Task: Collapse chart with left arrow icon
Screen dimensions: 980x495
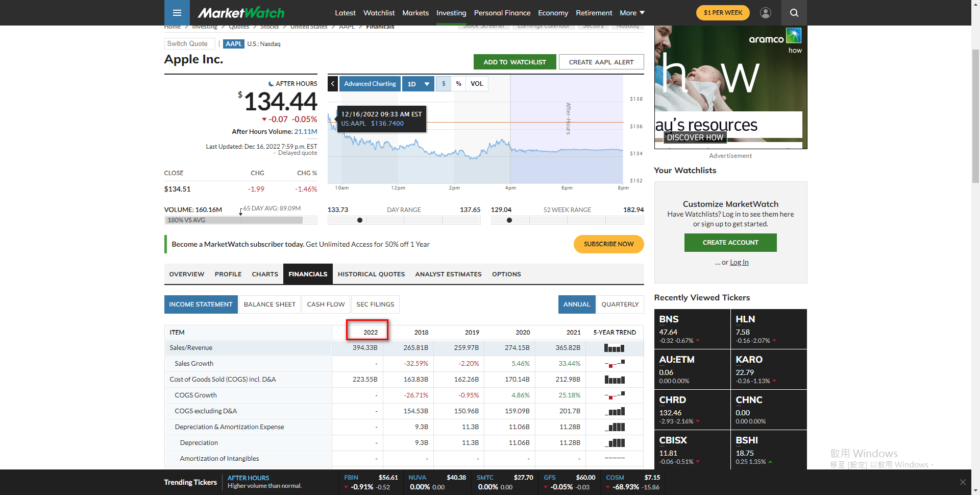Action: pyautogui.click(x=333, y=84)
